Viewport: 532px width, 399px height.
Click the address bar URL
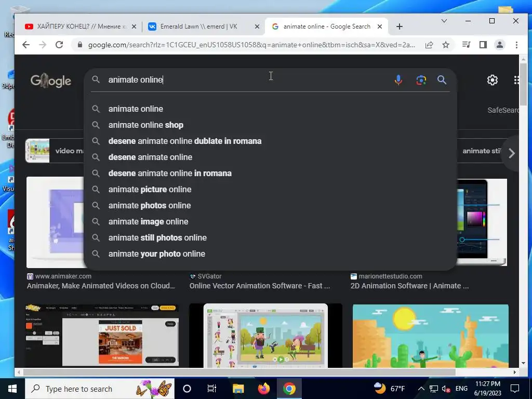pyautogui.click(x=251, y=45)
